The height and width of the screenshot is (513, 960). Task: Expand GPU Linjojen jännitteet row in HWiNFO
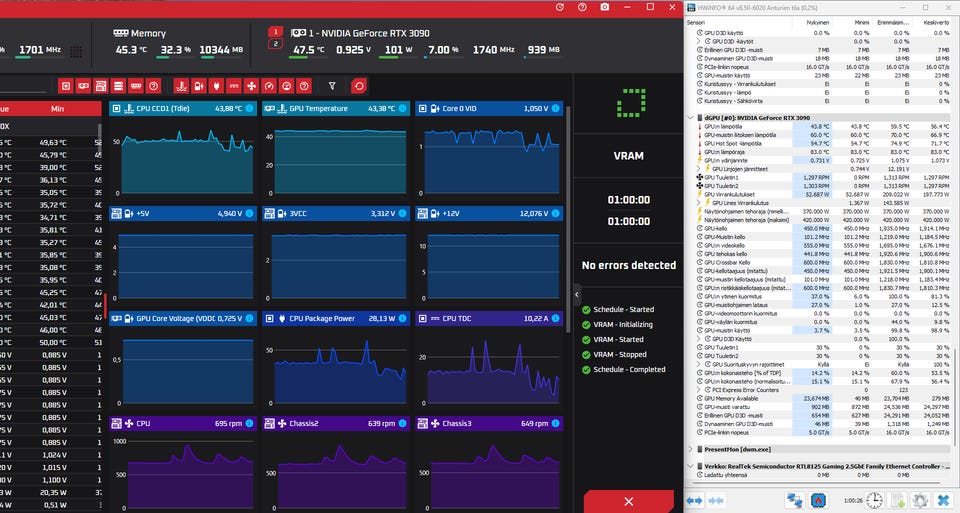(699, 169)
